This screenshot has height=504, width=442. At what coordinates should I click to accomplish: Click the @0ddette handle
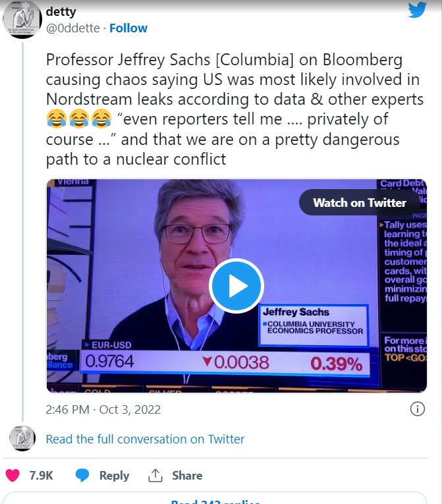(x=72, y=28)
